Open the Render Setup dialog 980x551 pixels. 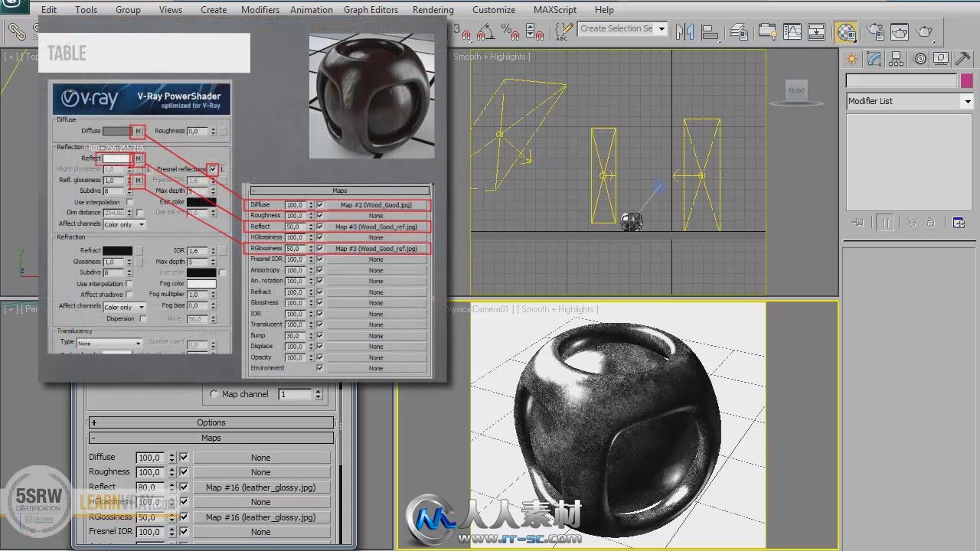tap(875, 31)
